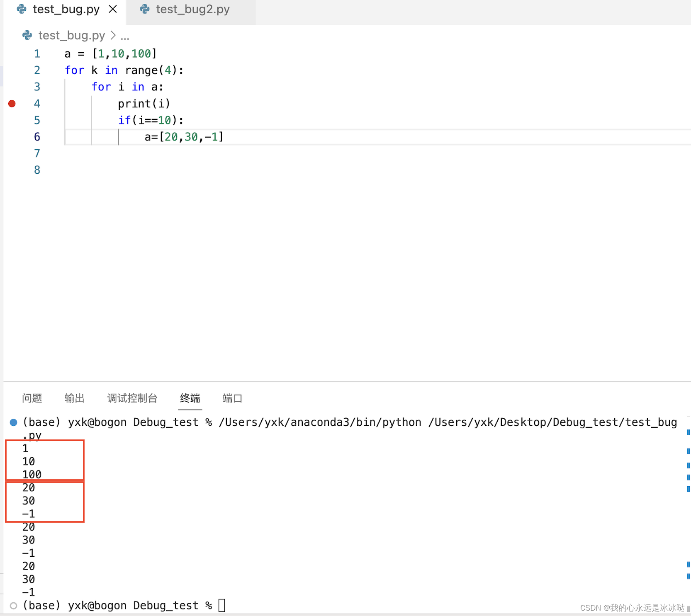This screenshot has width=691, height=616.
Task: Close the test_bug.py tab
Action: (x=113, y=9)
